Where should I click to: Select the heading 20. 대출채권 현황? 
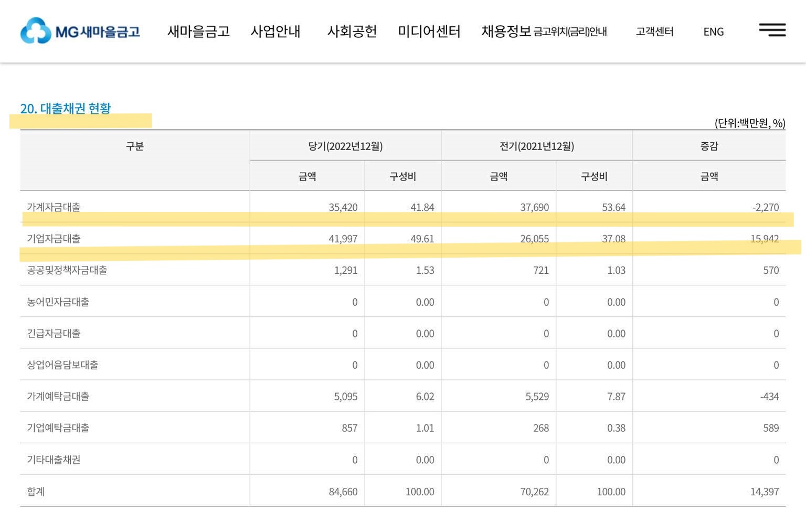[x=66, y=108]
